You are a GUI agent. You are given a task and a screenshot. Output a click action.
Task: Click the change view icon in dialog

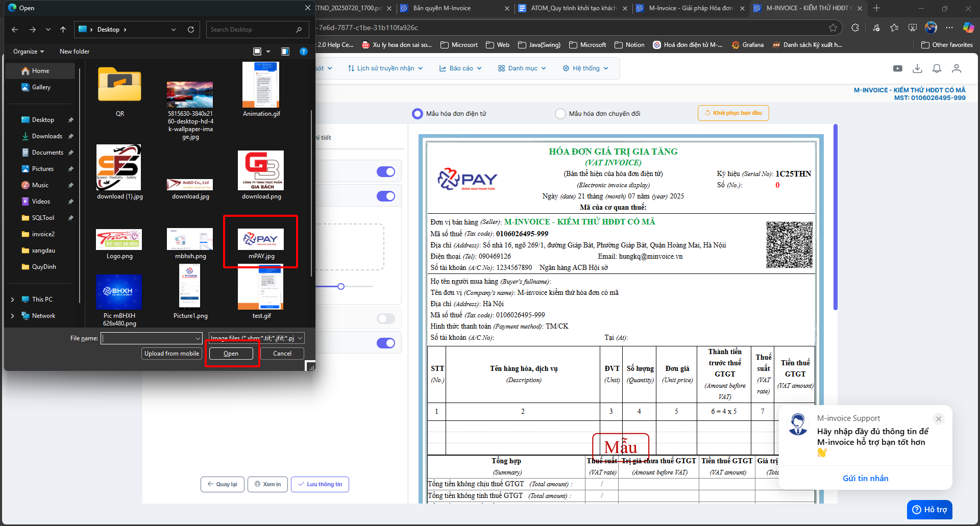tap(257, 52)
